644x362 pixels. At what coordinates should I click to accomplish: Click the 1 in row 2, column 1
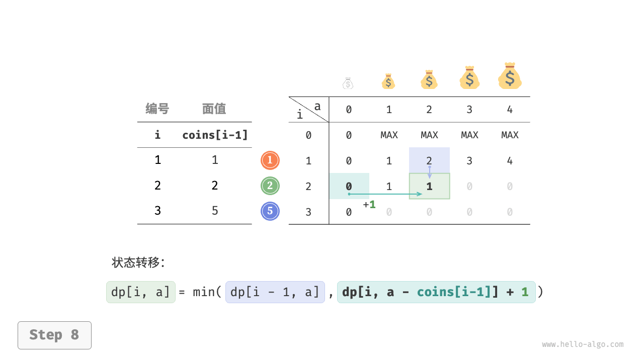pos(389,187)
